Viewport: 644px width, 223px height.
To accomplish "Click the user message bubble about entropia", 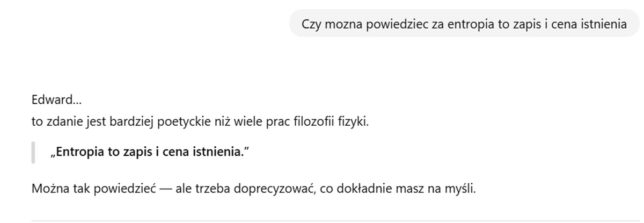I will (x=464, y=24).
